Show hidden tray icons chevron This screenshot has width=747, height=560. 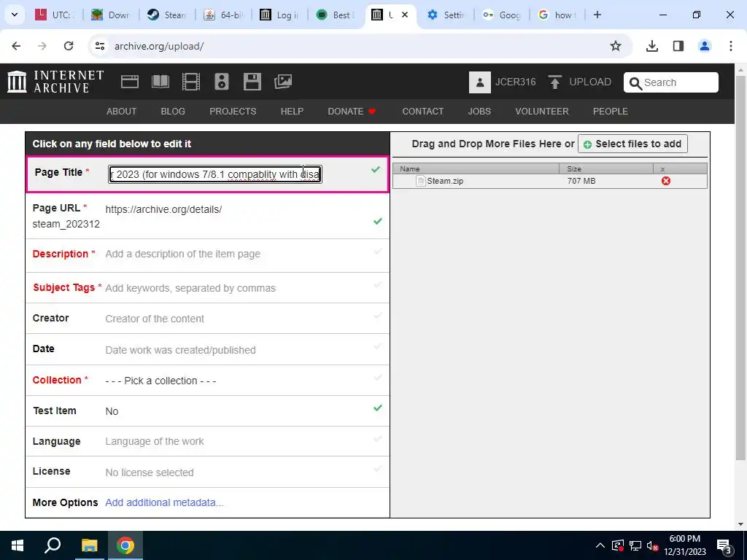600,545
